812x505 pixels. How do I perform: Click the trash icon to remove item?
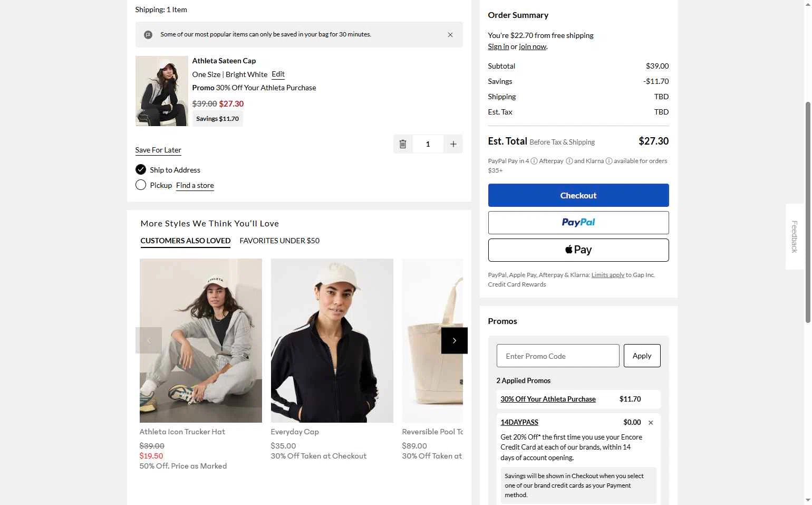pyautogui.click(x=403, y=144)
